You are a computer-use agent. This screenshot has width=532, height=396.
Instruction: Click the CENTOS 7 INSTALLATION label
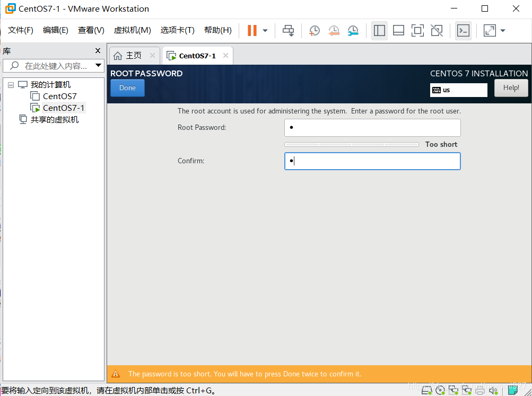pyautogui.click(x=479, y=73)
